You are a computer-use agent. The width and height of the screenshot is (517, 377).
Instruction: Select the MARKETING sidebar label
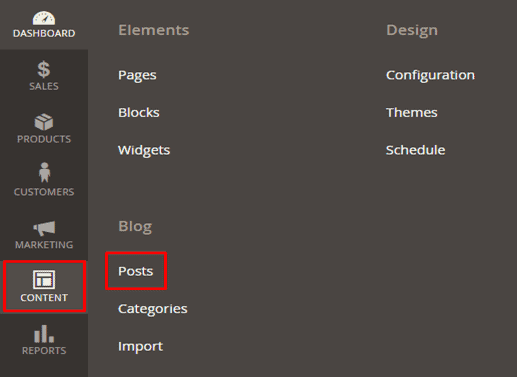pyautogui.click(x=44, y=245)
